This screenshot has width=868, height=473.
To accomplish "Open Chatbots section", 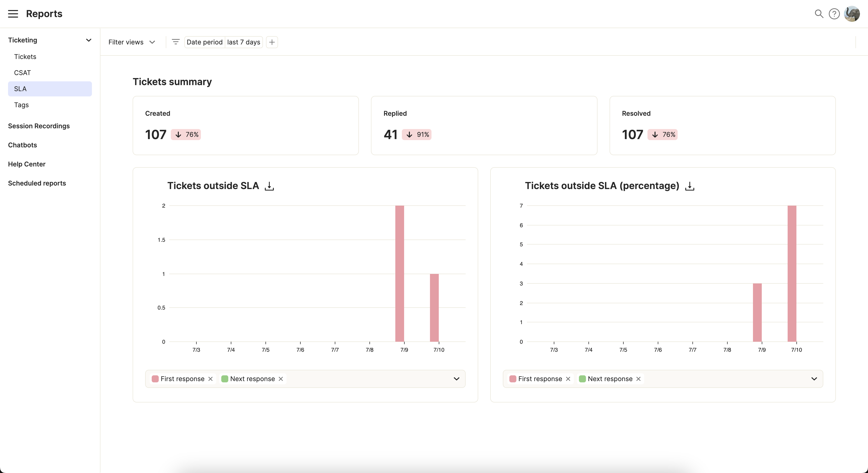I will point(22,145).
